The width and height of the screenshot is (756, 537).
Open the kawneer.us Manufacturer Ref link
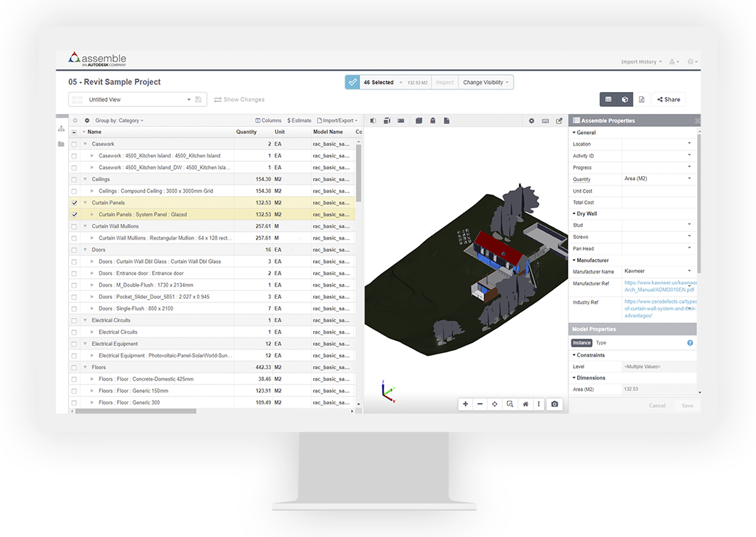click(660, 287)
